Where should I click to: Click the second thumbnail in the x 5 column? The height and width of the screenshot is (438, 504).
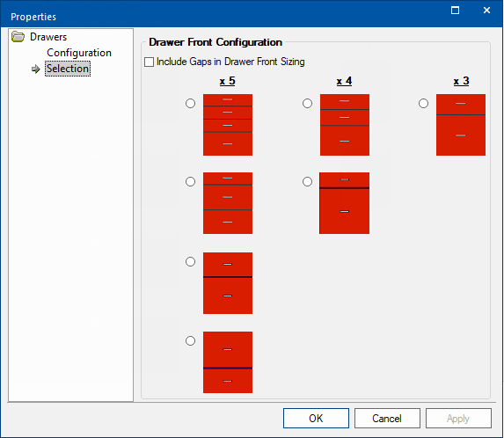(x=228, y=203)
